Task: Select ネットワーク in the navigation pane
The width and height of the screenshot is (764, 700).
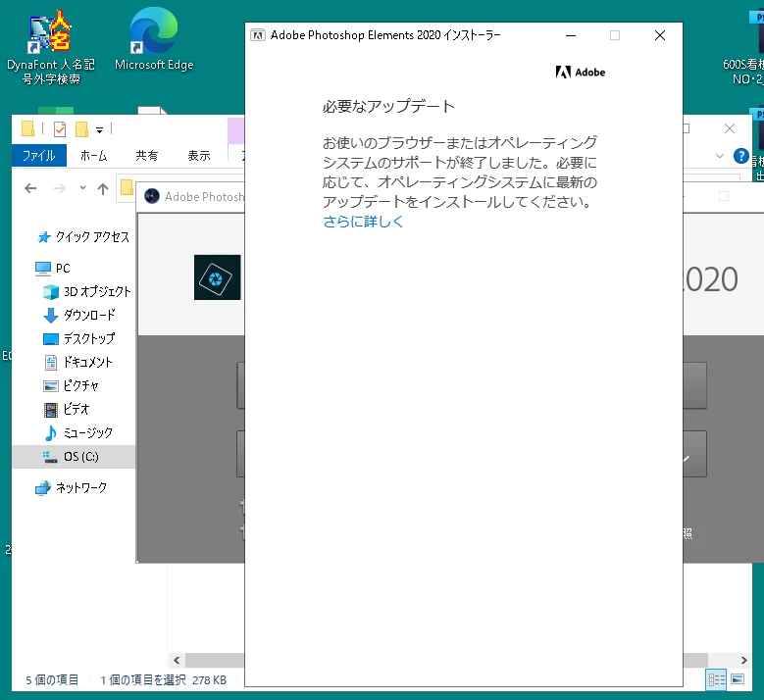Action: (x=71, y=487)
